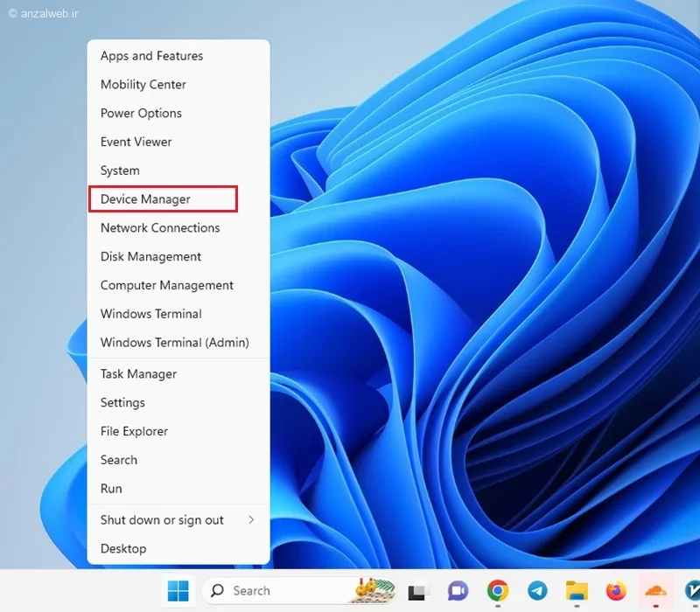Choose Network Connections
This screenshot has height=612, width=700.
click(x=178, y=228)
